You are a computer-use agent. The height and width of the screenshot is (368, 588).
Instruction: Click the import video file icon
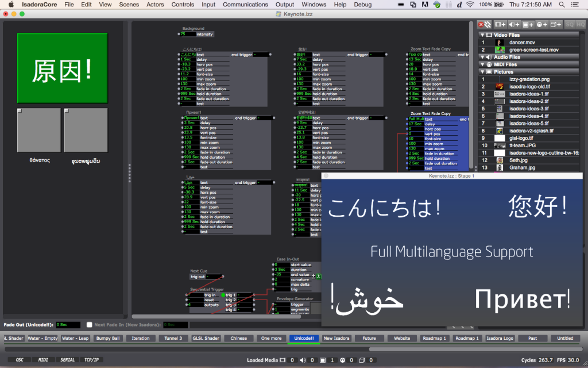coord(500,25)
